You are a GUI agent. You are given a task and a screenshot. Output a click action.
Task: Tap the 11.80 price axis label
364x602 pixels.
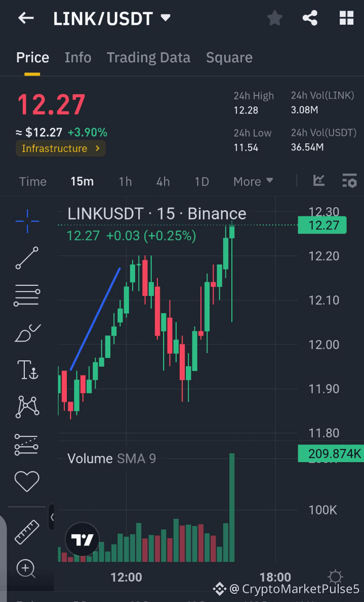click(323, 433)
